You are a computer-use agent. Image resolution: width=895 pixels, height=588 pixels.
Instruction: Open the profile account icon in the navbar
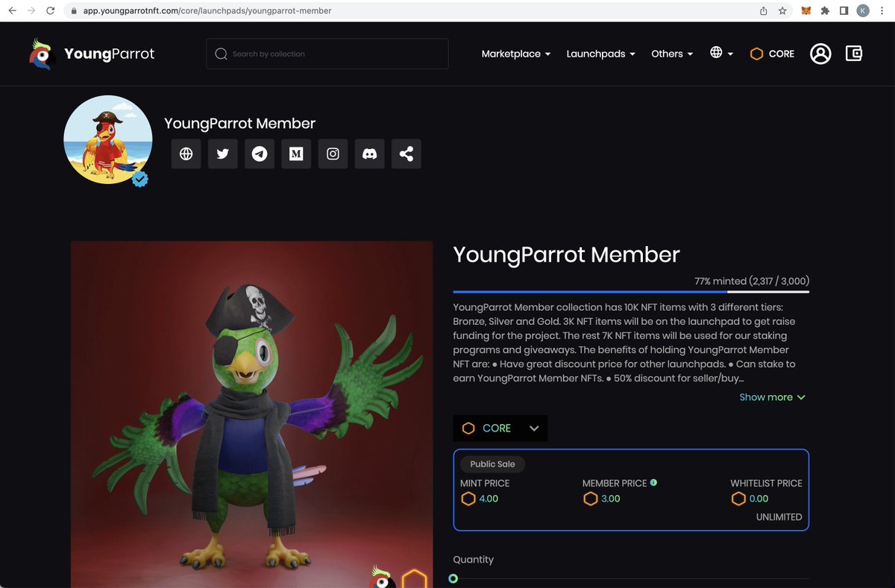pos(820,53)
